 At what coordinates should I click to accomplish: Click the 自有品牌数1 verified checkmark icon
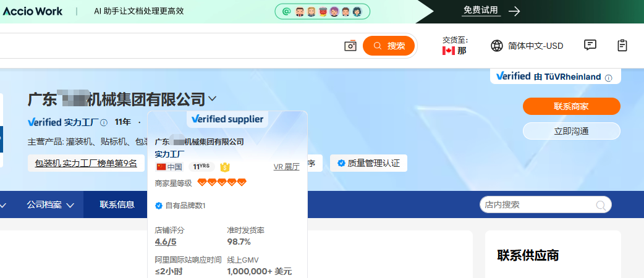coord(159,205)
